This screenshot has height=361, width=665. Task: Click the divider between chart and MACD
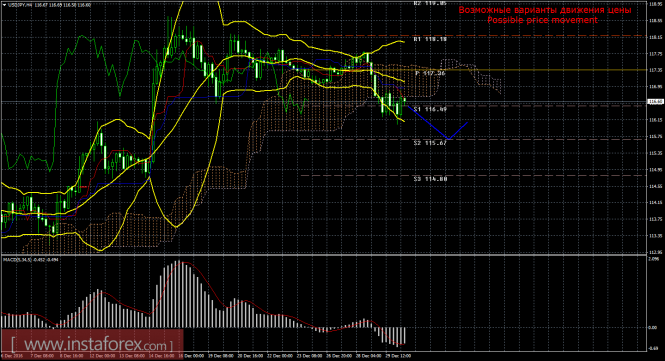pyautogui.click(x=324, y=255)
